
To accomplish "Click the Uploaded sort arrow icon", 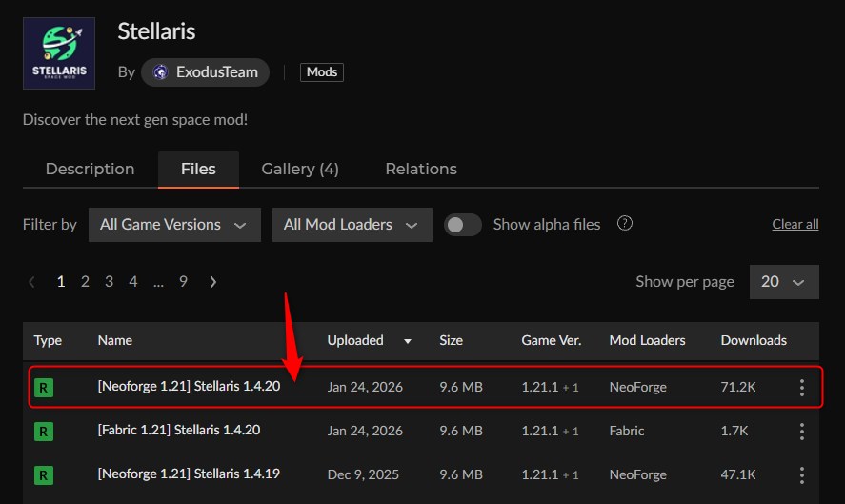I will pyautogui.click(x=408, y=341).
